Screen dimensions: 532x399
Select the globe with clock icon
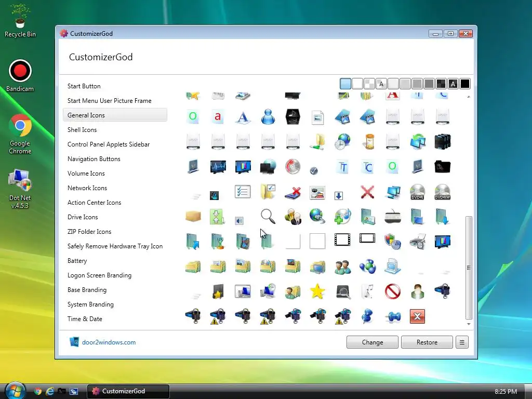click(342, 142)
